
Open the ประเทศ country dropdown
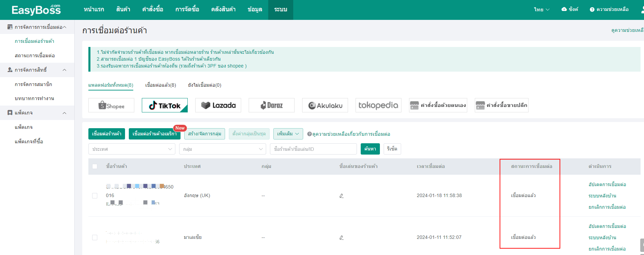click(132, 149)
